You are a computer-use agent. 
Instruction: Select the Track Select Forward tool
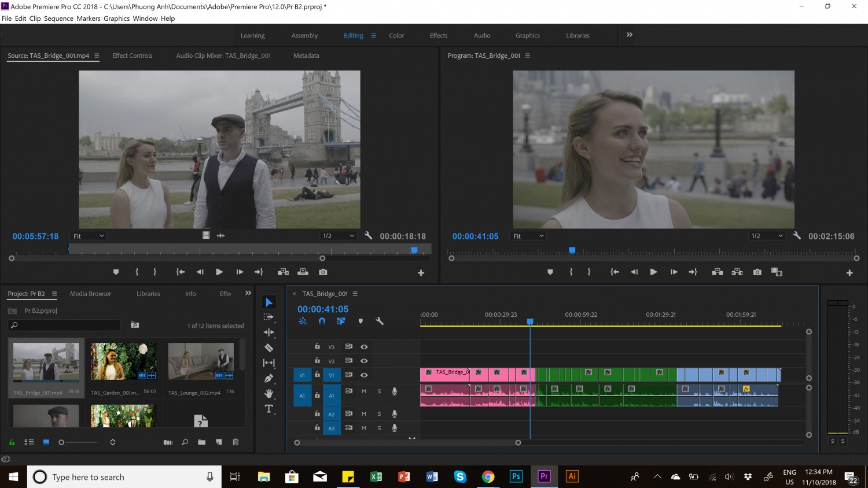click(x=269, y=317)
